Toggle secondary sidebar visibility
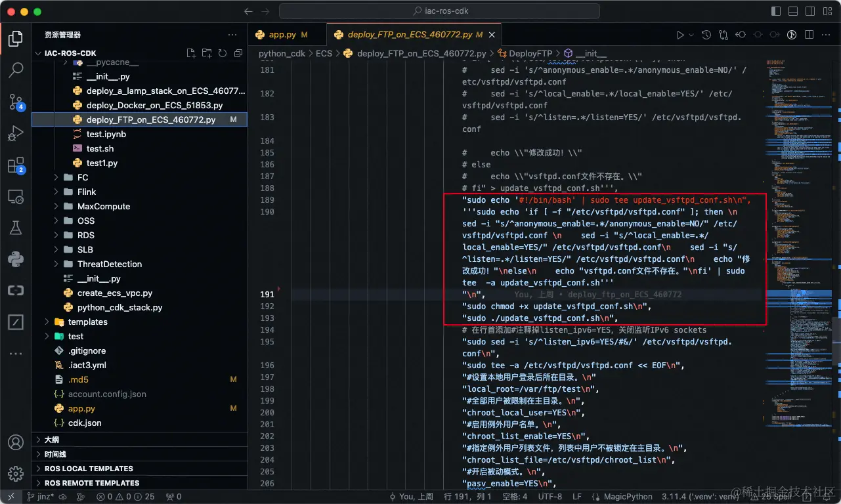The image size is (841, 504). (810, 11)
